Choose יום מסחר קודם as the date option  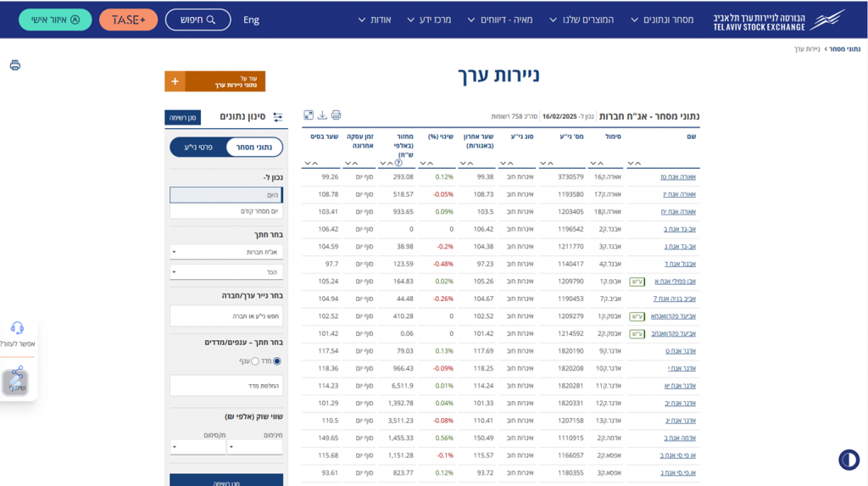coord(225,211)
